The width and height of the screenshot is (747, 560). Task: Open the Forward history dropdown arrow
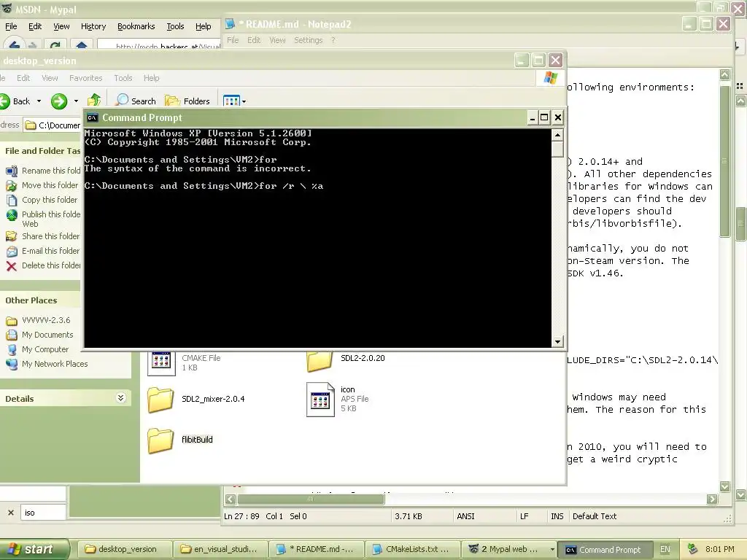(x=76, y=101)
